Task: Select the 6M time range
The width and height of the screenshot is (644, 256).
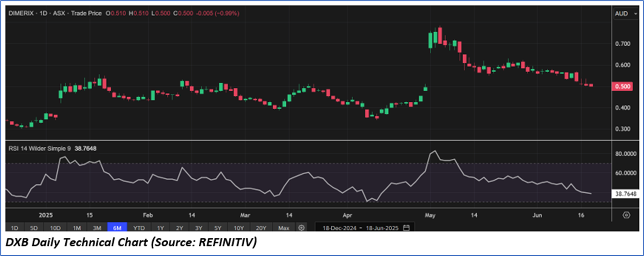Action: pyautogui.click(x=117, y=228)
